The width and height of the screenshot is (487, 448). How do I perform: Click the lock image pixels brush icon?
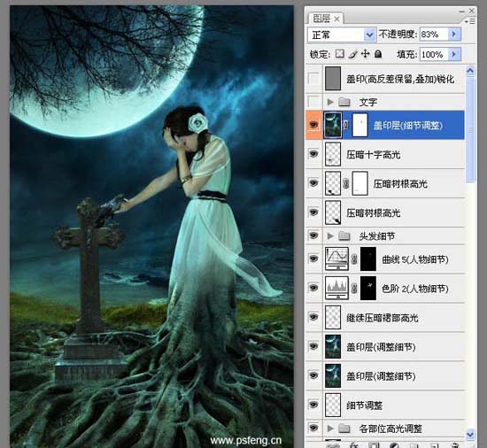click(352, 54)
